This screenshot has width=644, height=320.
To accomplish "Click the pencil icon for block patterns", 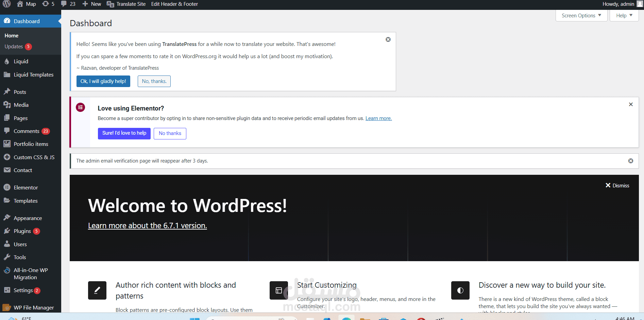I will 97,290.
